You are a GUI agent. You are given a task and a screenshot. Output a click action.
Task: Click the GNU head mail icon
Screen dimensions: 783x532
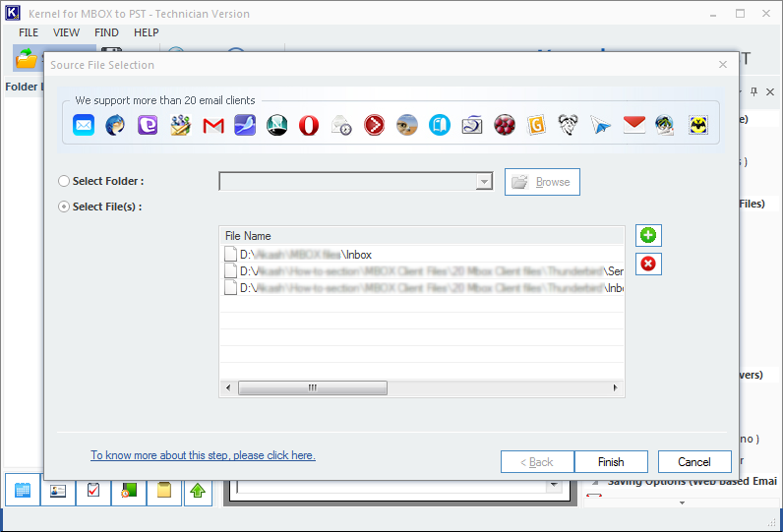(x=569, y=125)
